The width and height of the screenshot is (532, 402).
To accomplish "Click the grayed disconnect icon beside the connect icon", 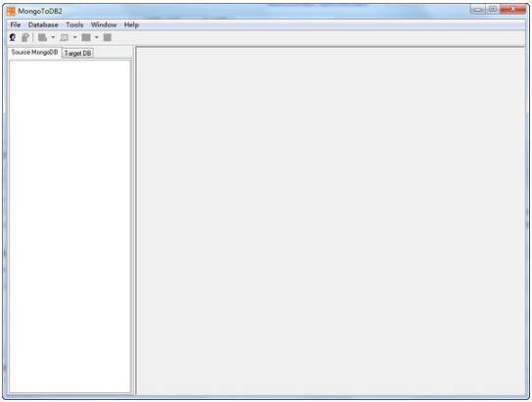I will pos(25,37).
